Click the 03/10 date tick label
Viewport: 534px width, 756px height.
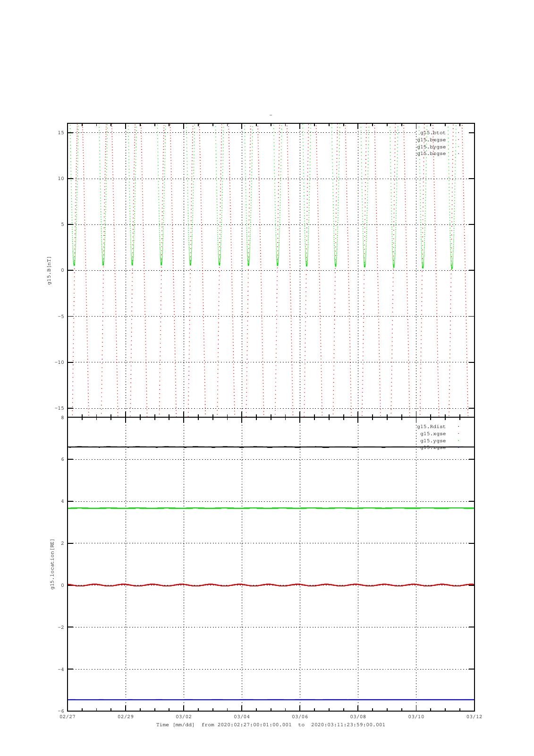416,716
